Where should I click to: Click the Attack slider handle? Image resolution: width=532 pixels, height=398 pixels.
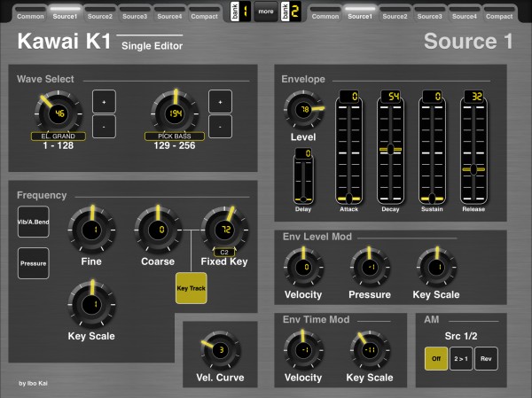[x=348, y=199]
